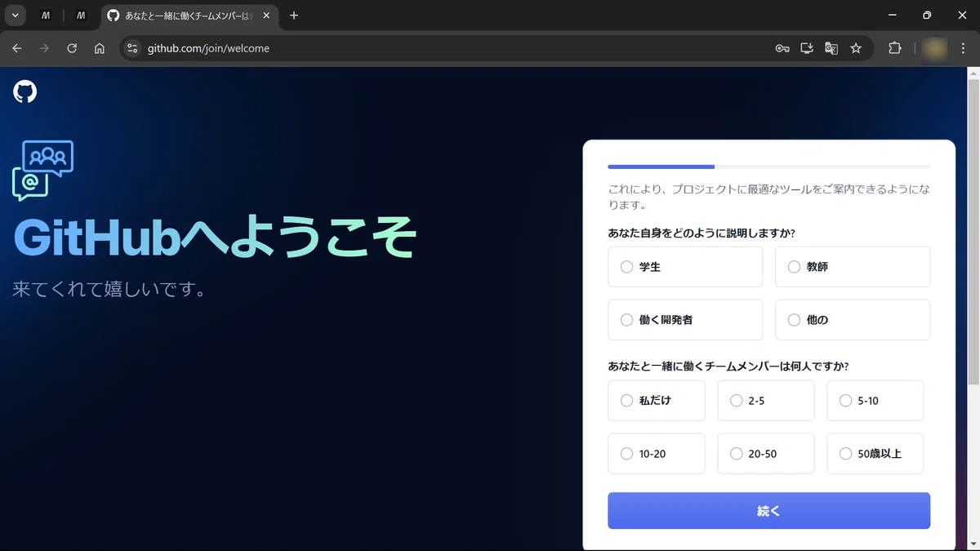The image size is (980, 551).
Task: Click the GitHub Octocat logo
Action: point(25,91)
